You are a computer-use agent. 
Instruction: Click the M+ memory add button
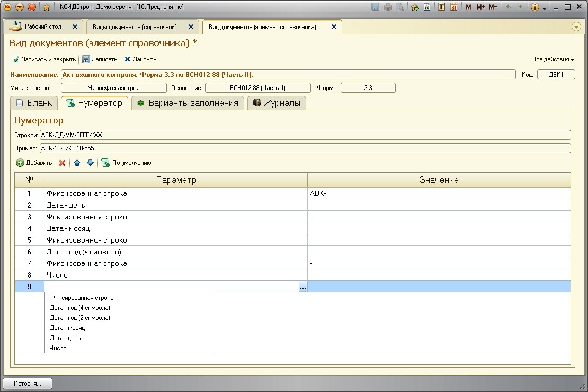coord(480,7)
